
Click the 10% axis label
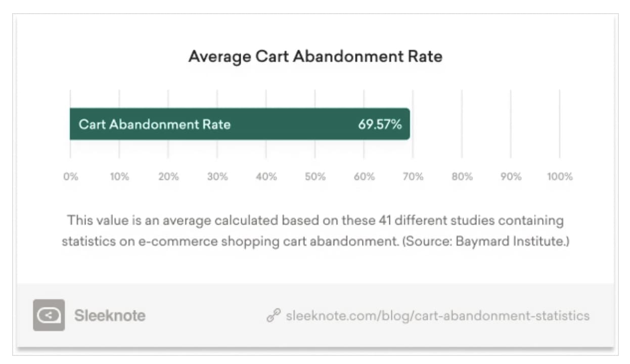pos(119,177)
